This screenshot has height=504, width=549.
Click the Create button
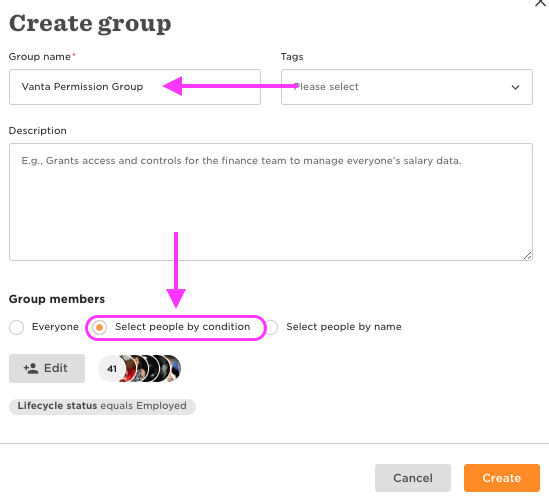tap(502, 478)
